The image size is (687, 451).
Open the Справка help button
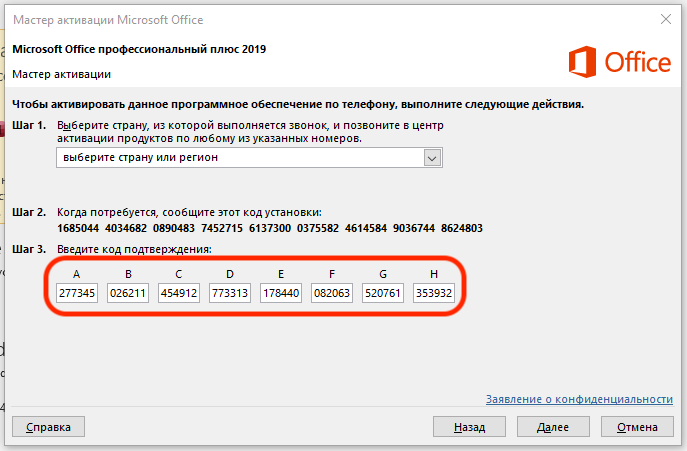point(49,427)
